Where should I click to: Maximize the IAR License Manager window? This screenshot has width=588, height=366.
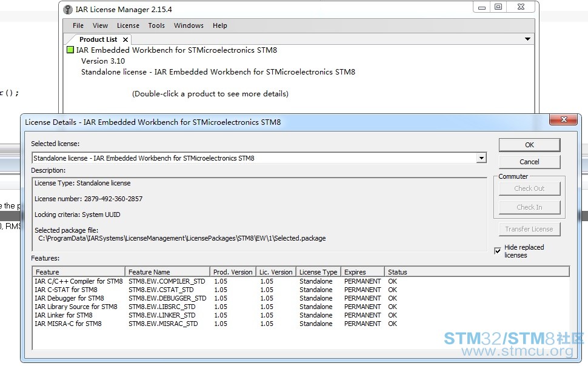pos(498,7)
